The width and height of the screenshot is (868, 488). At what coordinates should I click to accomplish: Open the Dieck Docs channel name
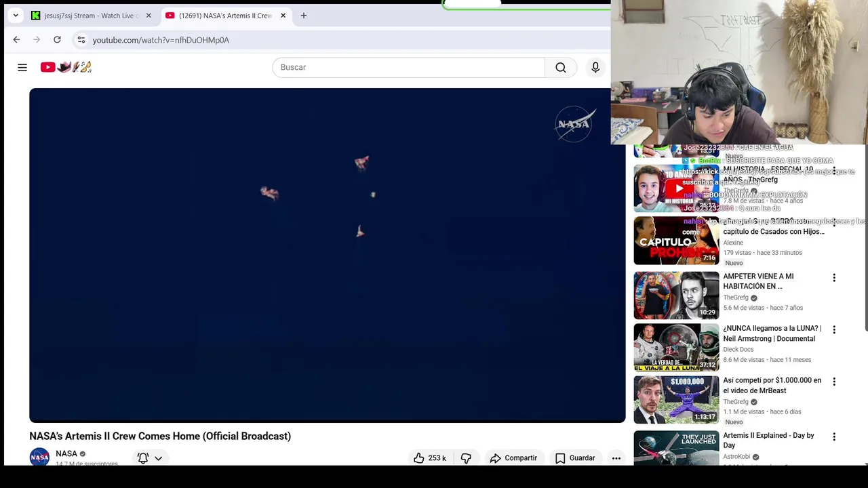pyautogui.click(x=738, y=350)
